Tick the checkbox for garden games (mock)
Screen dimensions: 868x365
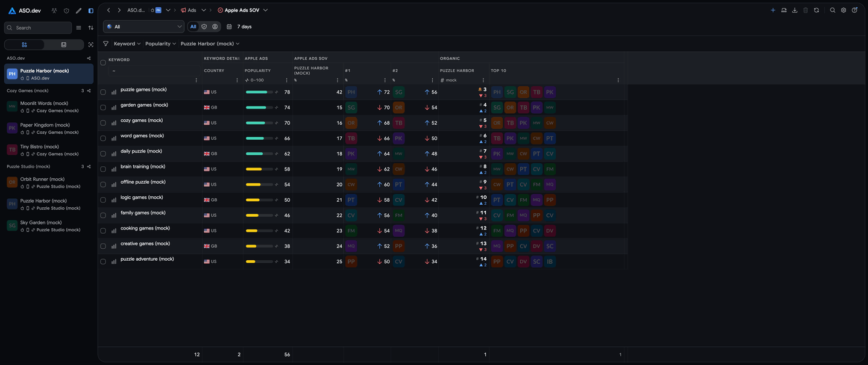[x=103, y=107]
